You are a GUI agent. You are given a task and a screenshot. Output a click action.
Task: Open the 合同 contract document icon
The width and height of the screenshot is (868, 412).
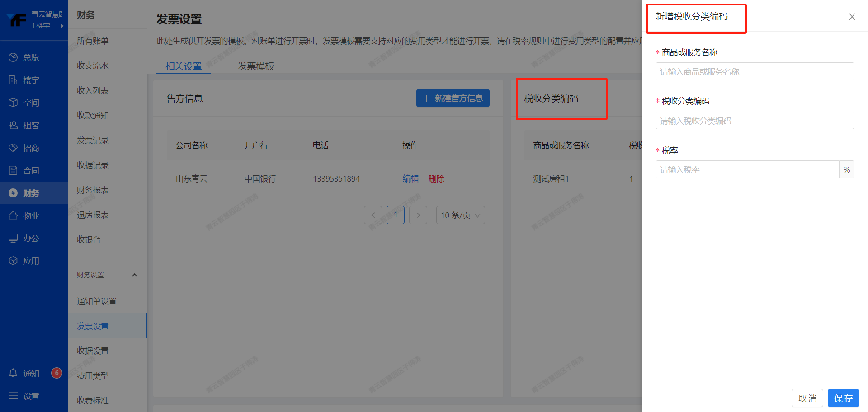pos(13,170)
